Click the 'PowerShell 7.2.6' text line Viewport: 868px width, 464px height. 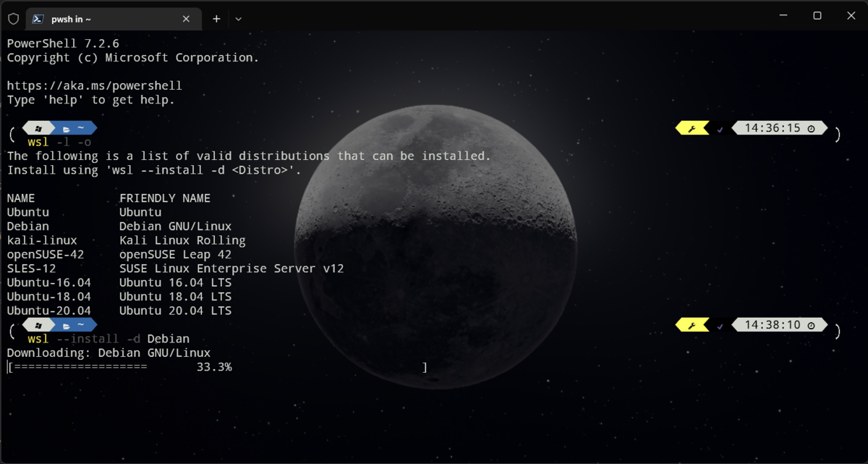click(63, 43)
